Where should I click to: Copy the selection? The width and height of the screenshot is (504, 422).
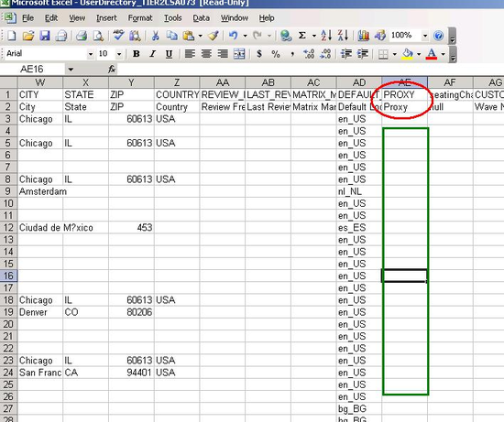point(172,36)
